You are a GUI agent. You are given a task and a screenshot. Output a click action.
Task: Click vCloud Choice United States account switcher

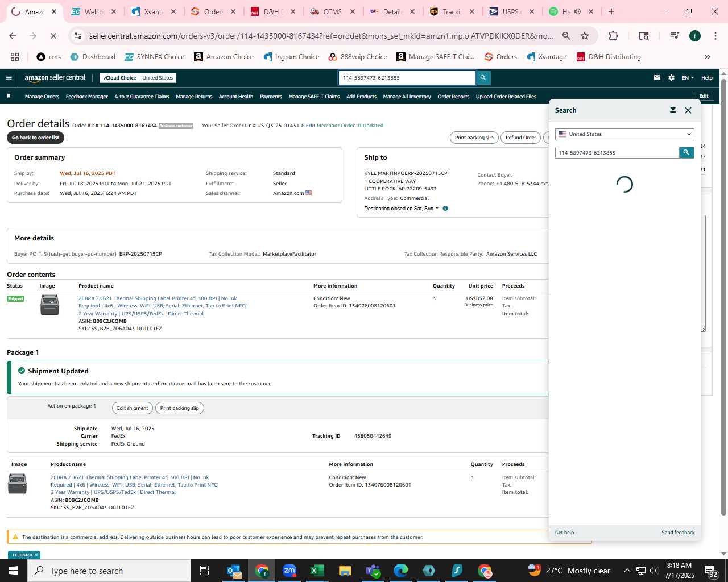click(138, 78)
